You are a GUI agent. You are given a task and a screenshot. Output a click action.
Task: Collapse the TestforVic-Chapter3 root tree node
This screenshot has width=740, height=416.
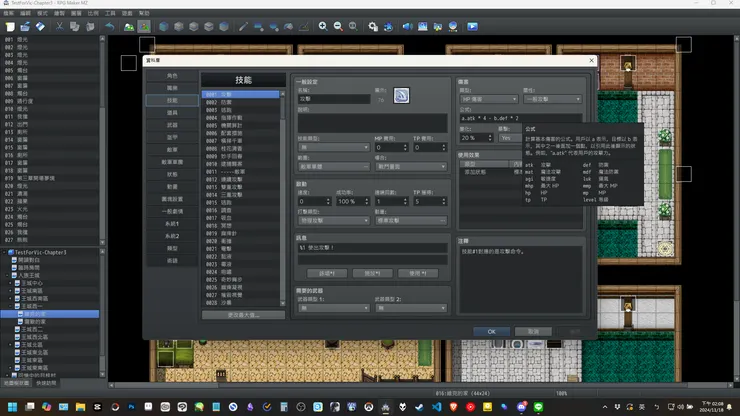tap(5, 252)
